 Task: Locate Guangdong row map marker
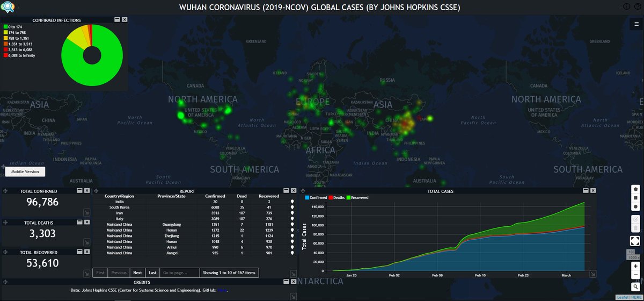tap(292, 224)
